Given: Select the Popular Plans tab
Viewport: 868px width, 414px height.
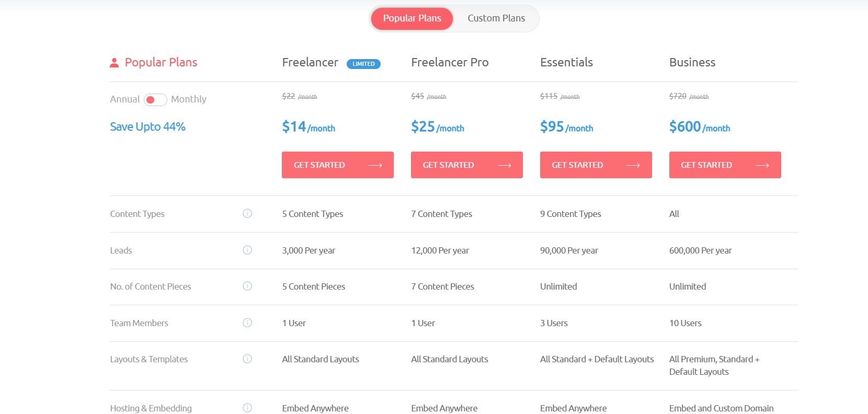Looking at the screenshot, I should [412, 18].
